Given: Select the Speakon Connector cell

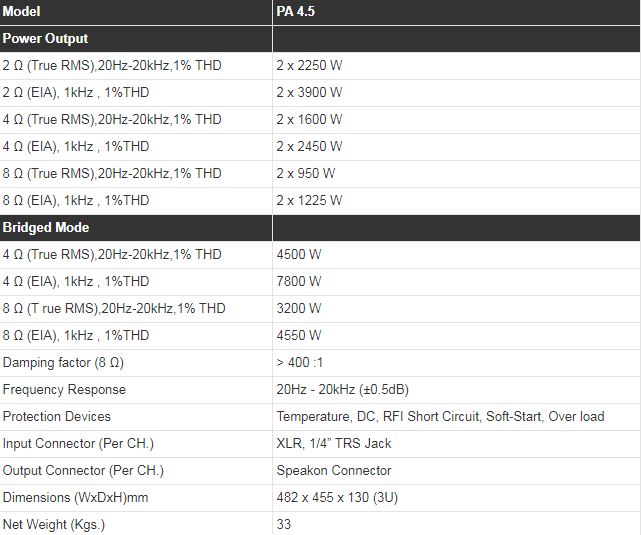Looking at the screenshot, I should coord(334,471).
